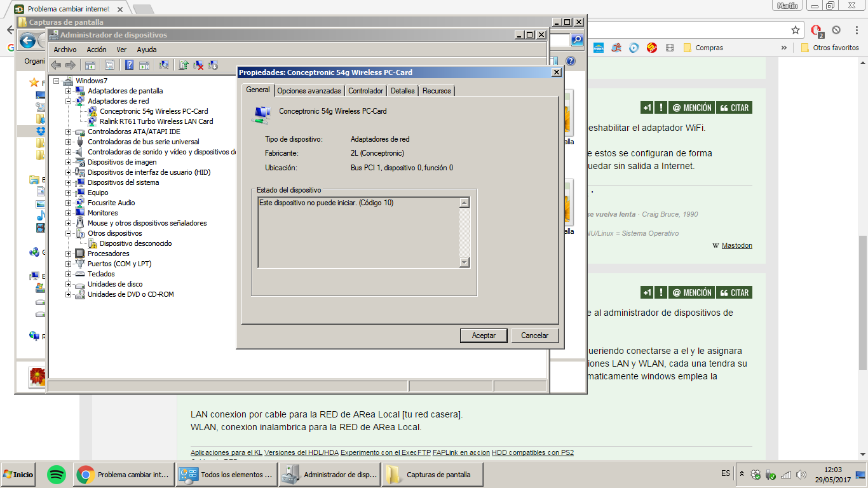Open the Ayuda menu
Viewport: 868px width, 488px height.
(147, 50)
